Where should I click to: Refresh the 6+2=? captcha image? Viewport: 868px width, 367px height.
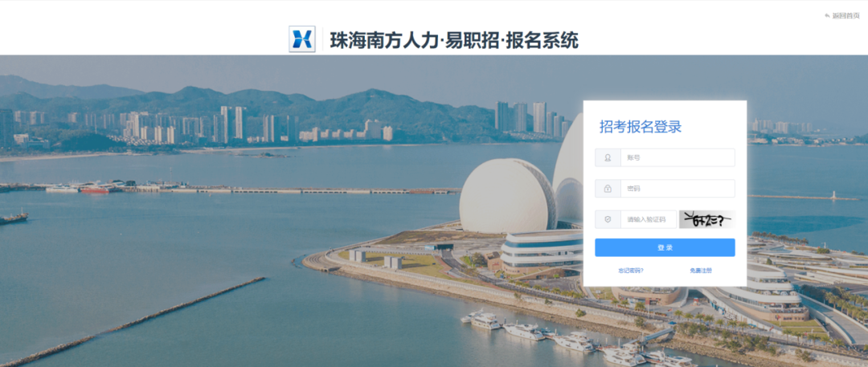(x=707, y=220)
